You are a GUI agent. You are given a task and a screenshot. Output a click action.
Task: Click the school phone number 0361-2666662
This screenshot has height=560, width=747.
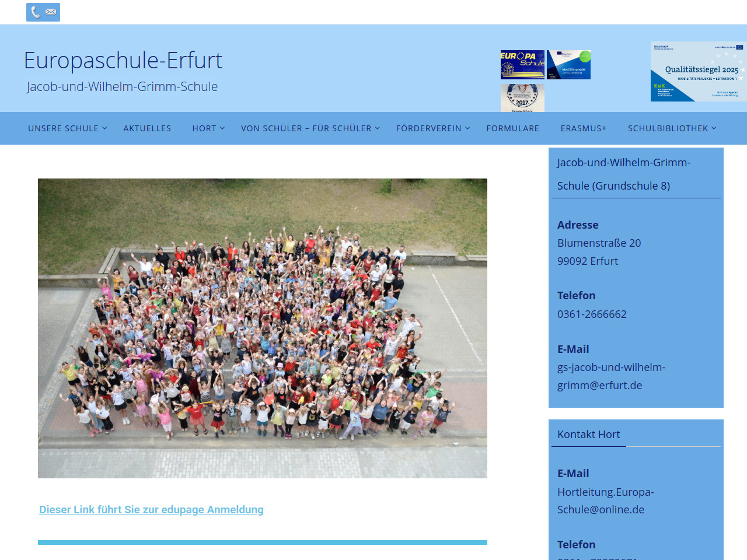pyautogui.click(x=592, y=314)
